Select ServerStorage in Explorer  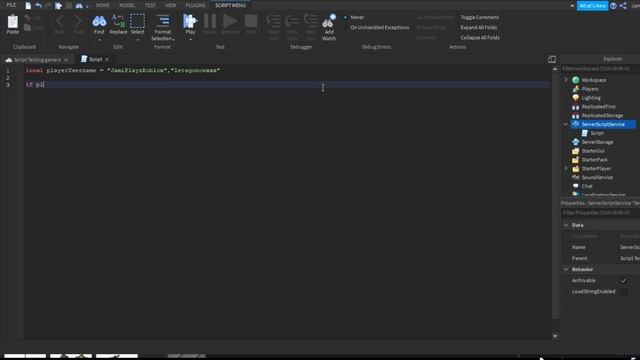click(x=597, y=142)
